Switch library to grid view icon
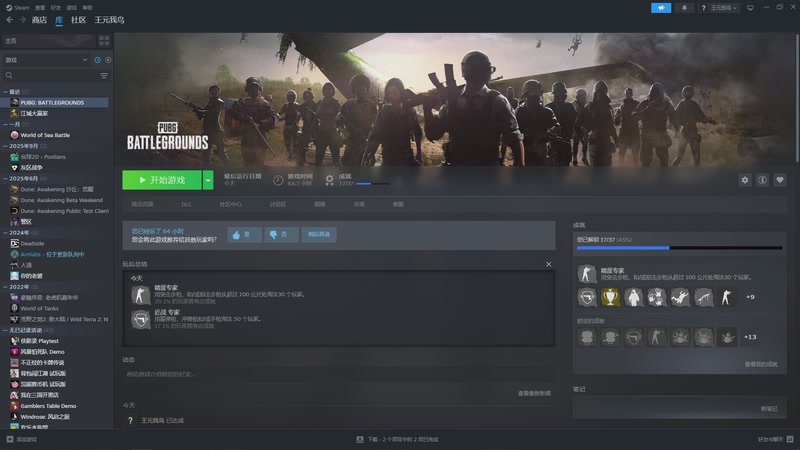 [104, 40]
